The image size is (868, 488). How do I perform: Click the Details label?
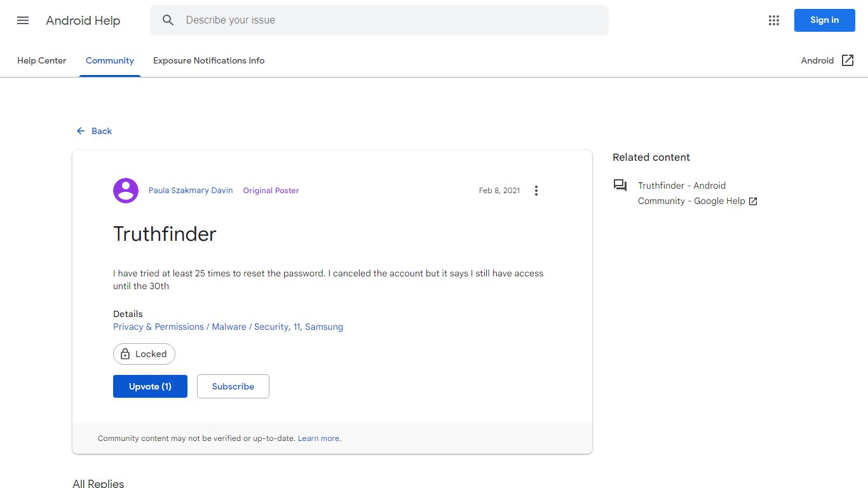coord(128,314)
